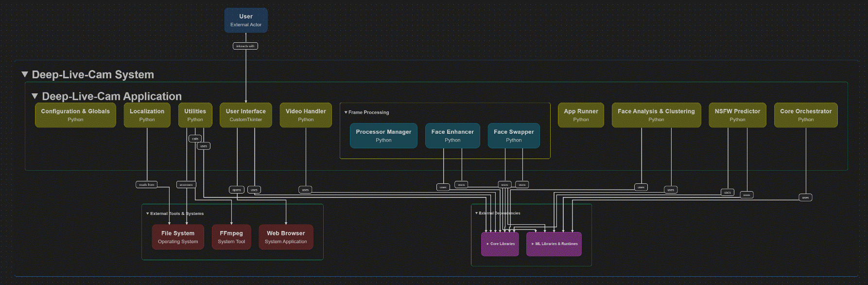Click the Video Handler node
This screenshot has height=285, width=868.
(x=306, y=115)
